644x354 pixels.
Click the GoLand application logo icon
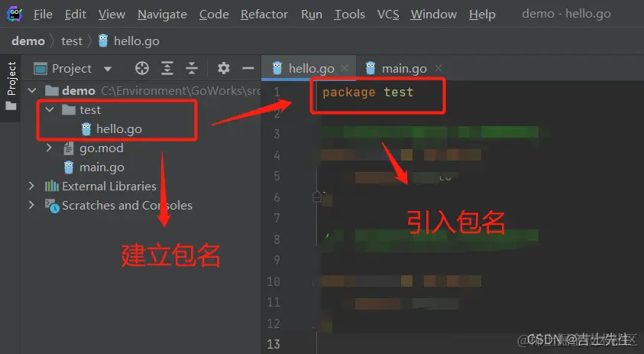coord(15,14)
